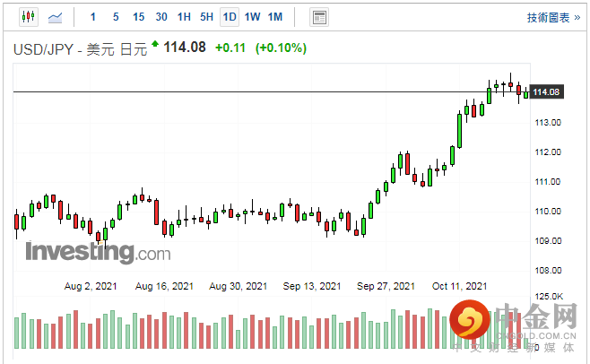Click the USD/JPY - 美元 日元 title
Viewport: 590px width, 364px height.
pyautogui.click(x=80, y=49)
